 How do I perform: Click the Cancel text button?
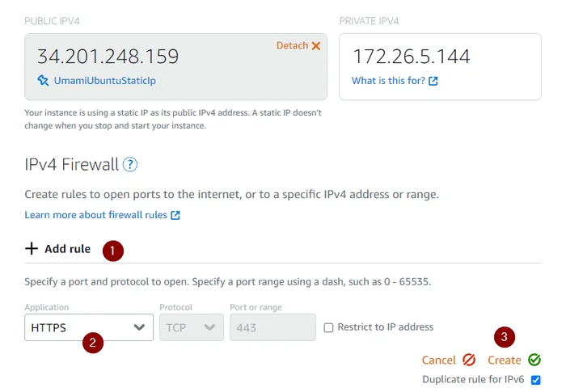pyautogui.click(x=439, y=360)
